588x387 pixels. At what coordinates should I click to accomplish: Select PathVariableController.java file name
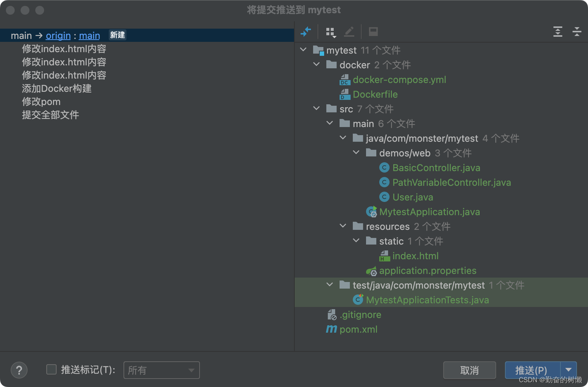pos(452,182)
